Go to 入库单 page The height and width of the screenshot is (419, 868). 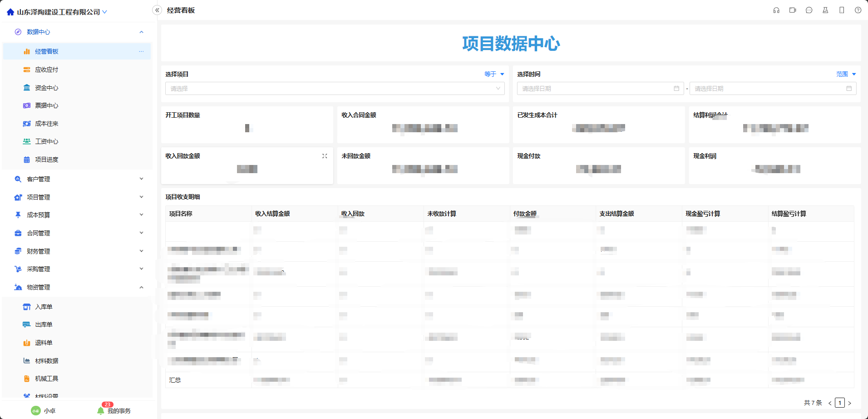[44, 307]
